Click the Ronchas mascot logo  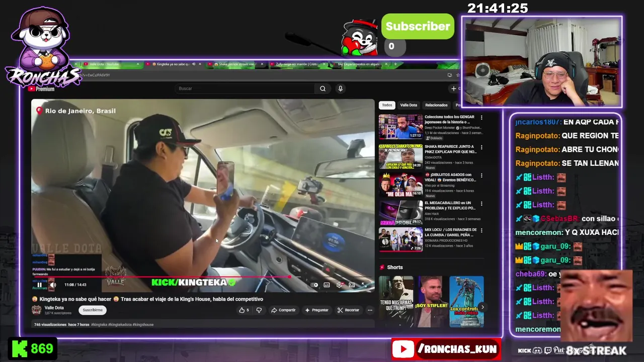[43, 48]
